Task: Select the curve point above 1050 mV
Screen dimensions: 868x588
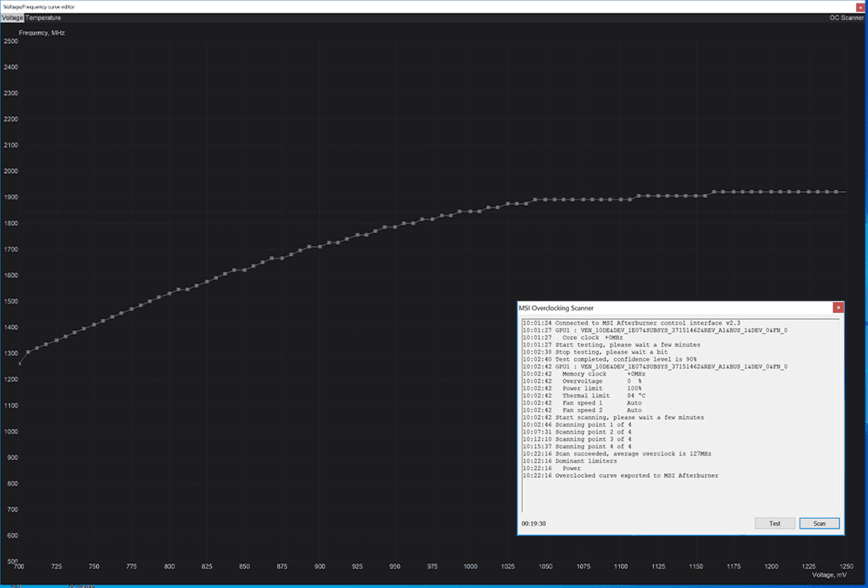Action: pos(545,200)
